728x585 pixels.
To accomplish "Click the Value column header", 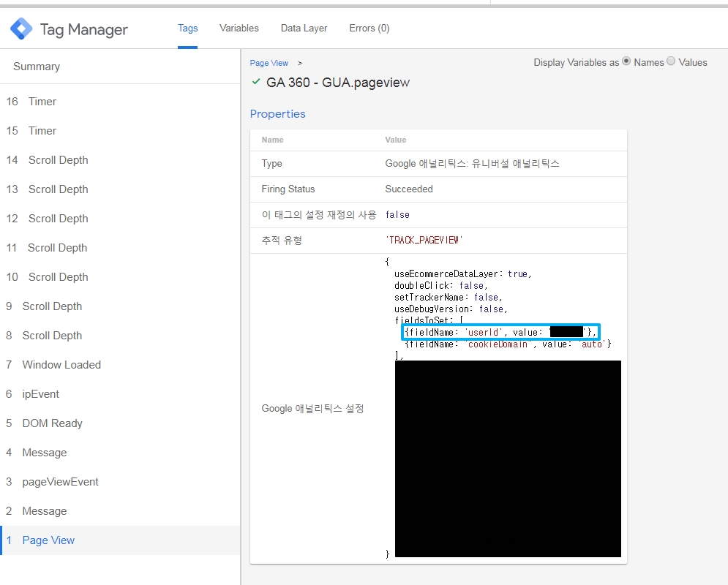I will click(396, 140).
